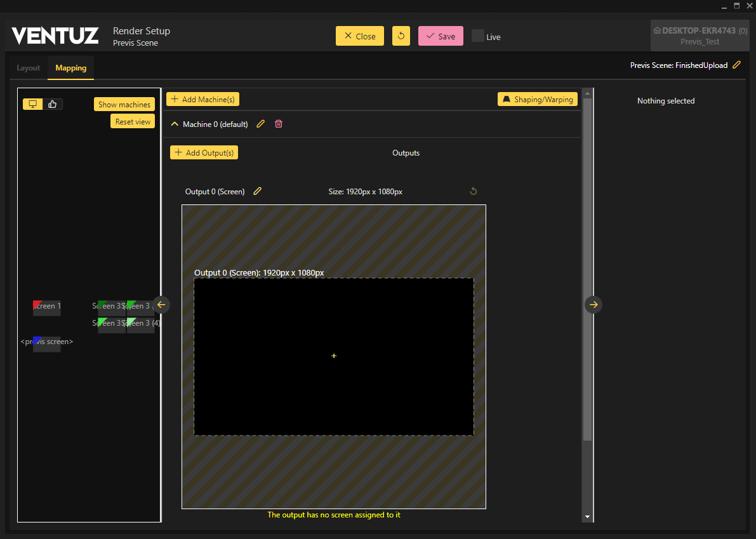Collapse the Machine 0 (default) section
Viewport: 756px width, 539px height.
pos(175,124)
